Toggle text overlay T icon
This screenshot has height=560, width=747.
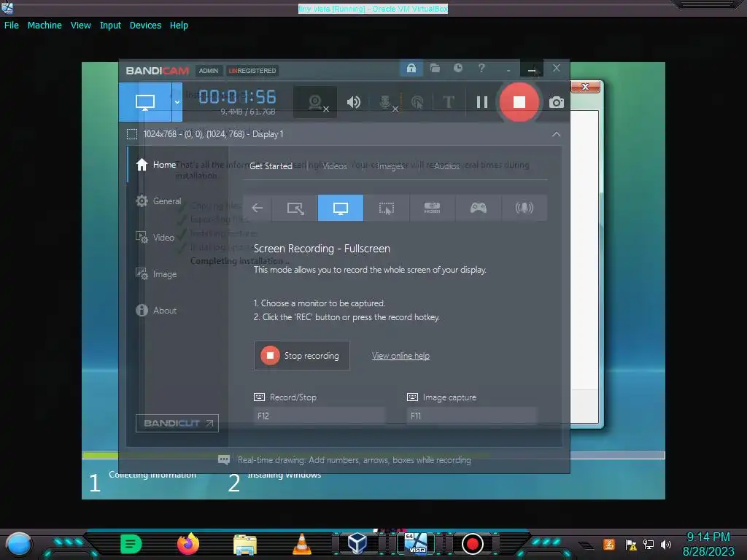point(449,102)
